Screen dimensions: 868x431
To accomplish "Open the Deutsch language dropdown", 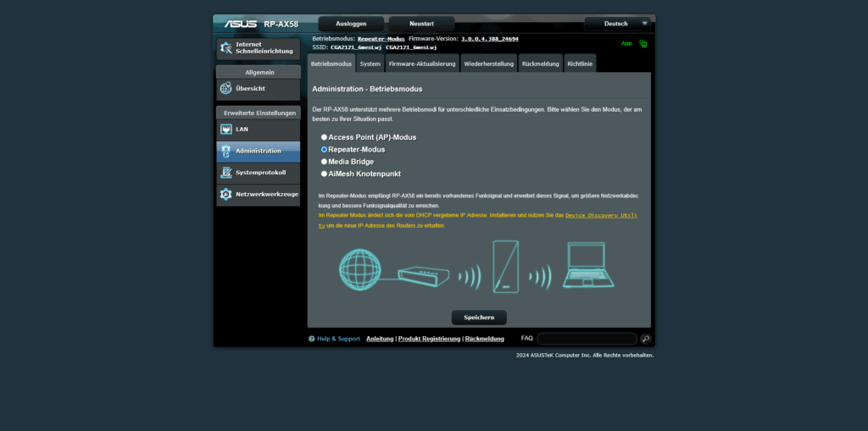I will coord(620,24).
